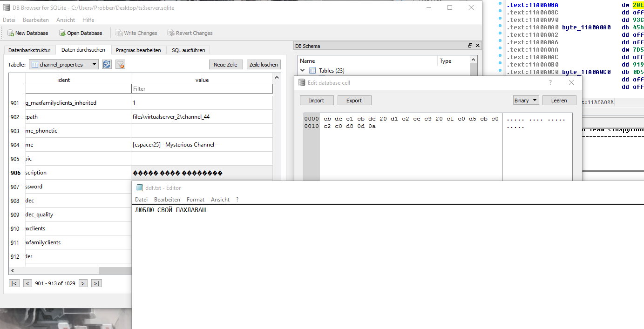
Task: Go to last page of records
Action: click(x=96, y=283)
